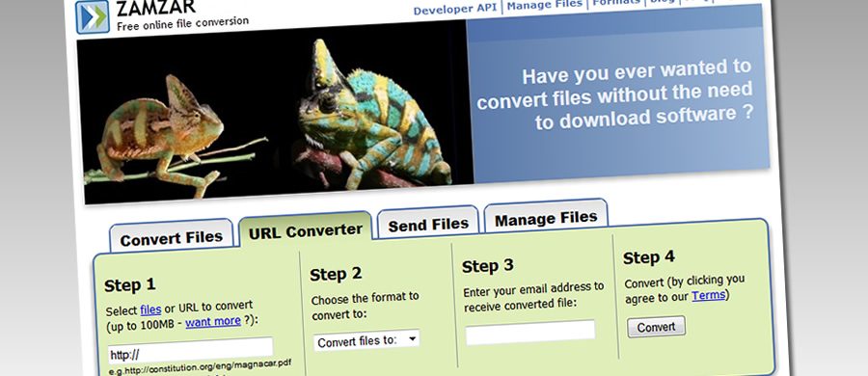Image resolution: width=868 pixels, height=376 pixels.
Task: Click the Zamzar double-arrow logo icon
Action: [93, 16]
